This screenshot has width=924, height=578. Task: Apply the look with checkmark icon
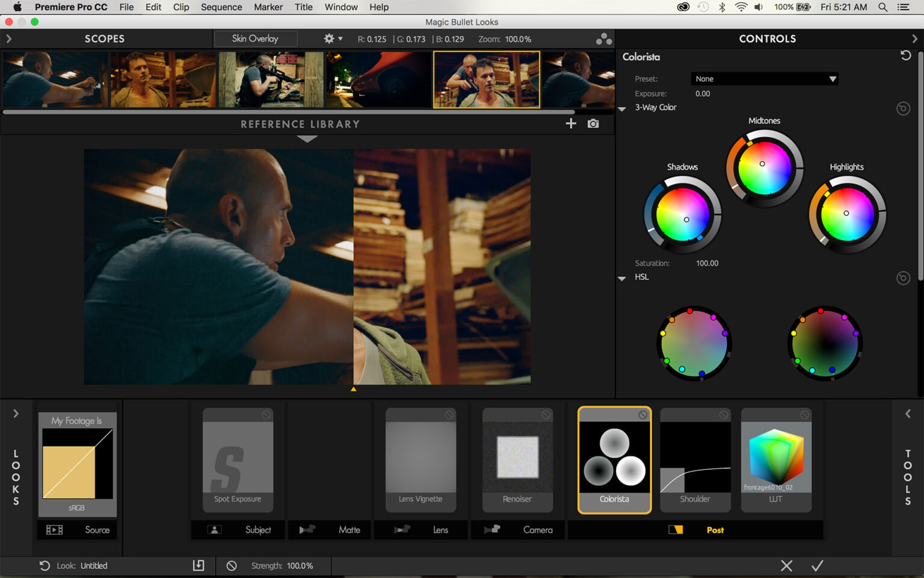(x=817, y=565)
